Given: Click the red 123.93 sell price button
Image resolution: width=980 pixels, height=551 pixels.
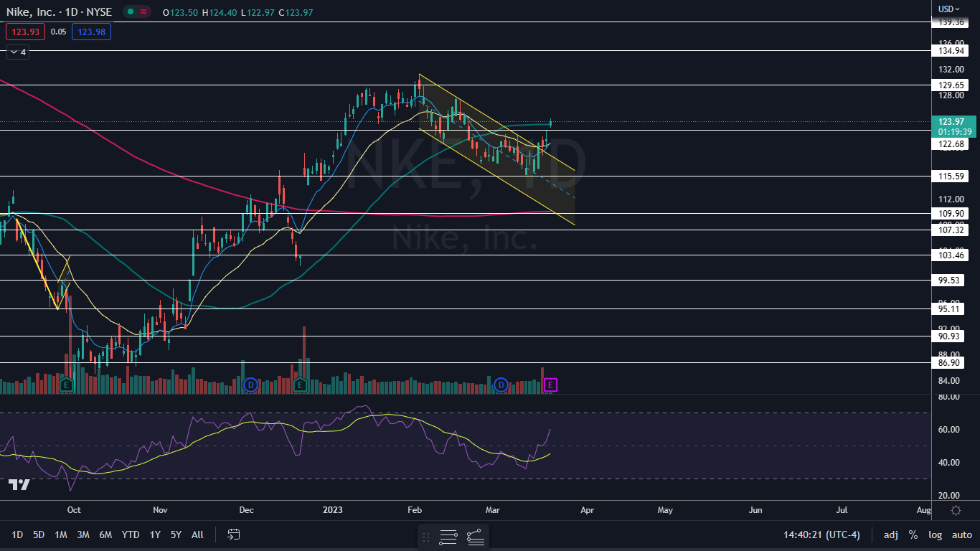Looking at the screenshot, I should point(25,32).
